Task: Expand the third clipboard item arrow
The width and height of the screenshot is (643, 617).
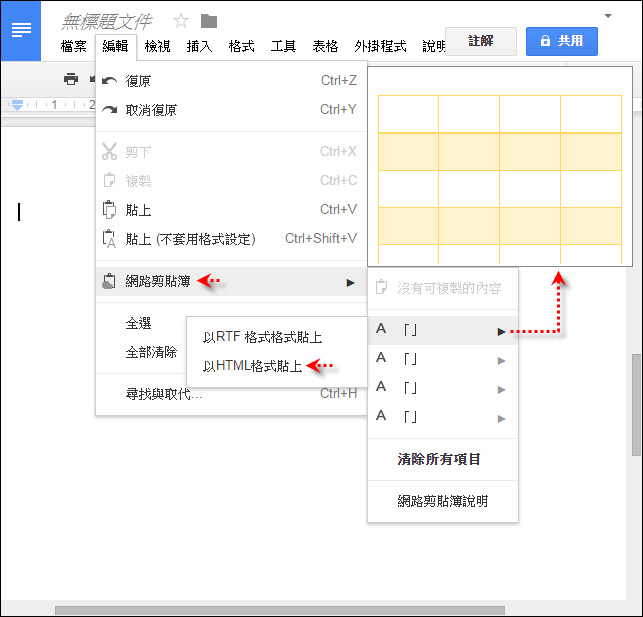Action: (x=501, y=389)
